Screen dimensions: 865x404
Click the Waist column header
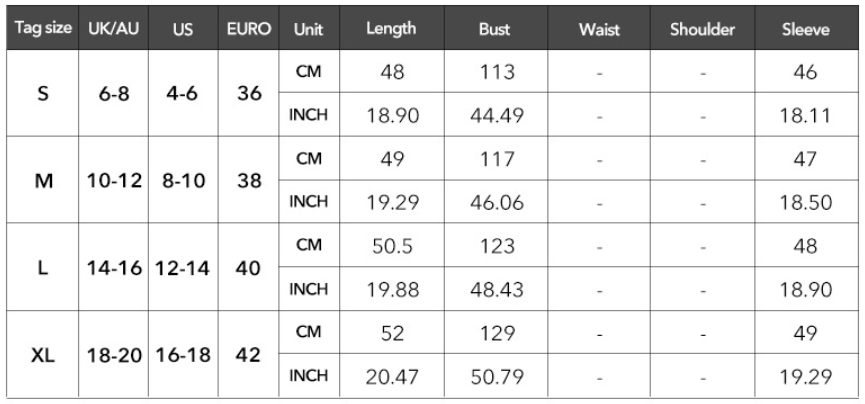(x=599, y=28)
